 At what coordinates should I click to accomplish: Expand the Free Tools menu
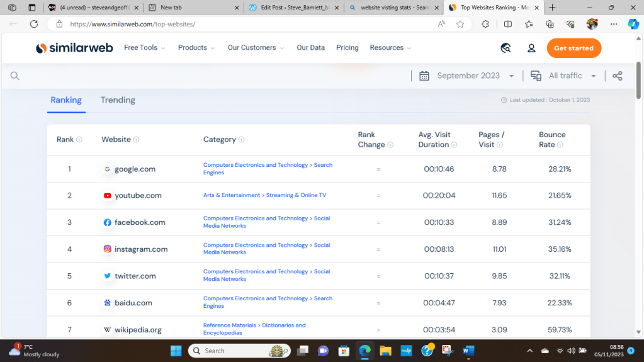145,48
